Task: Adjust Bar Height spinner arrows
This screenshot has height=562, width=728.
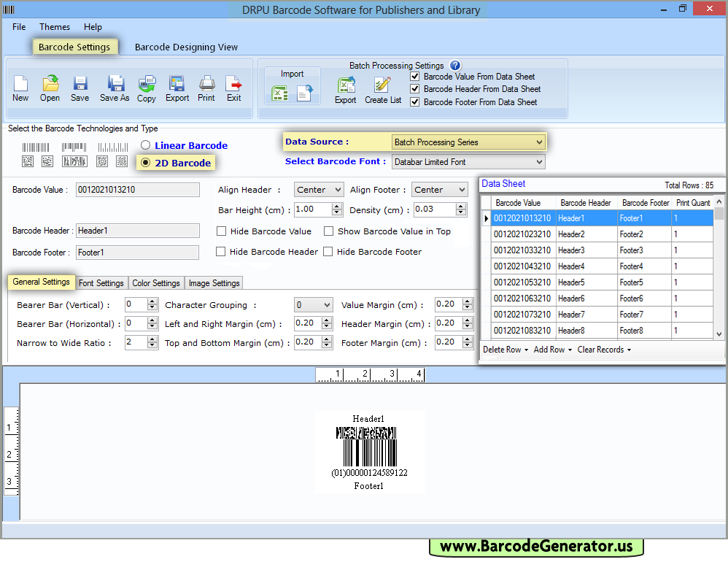Action: pos(338,209)
